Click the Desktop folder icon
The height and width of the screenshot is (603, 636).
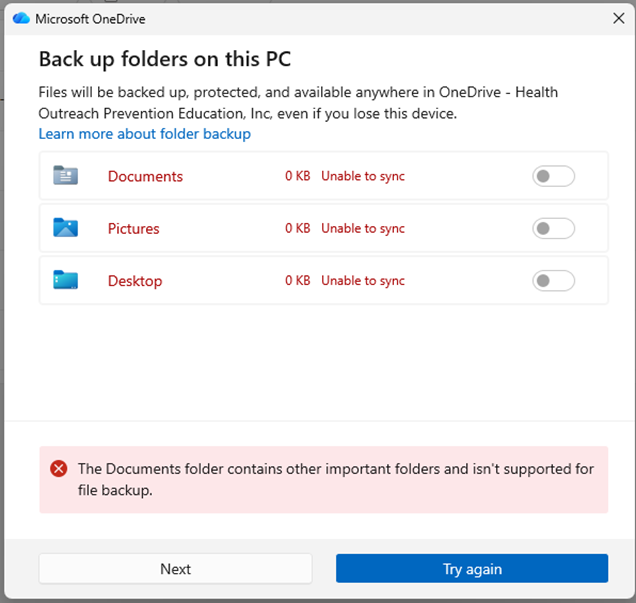click(x=66, y=280)
